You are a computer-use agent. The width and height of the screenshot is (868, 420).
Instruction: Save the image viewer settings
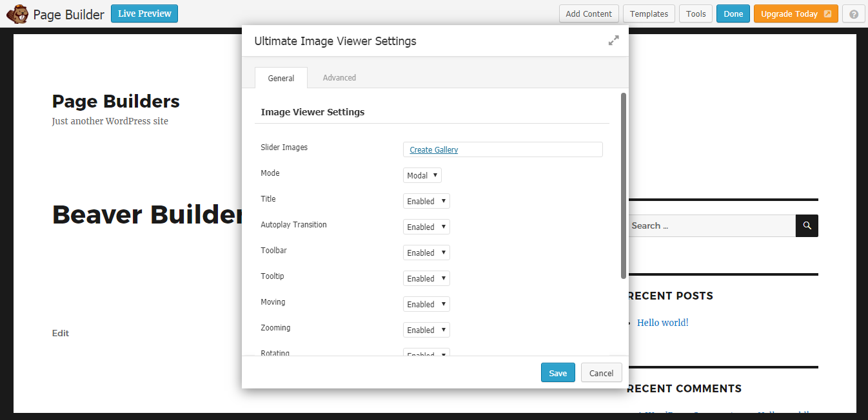[x=558, y=373]
